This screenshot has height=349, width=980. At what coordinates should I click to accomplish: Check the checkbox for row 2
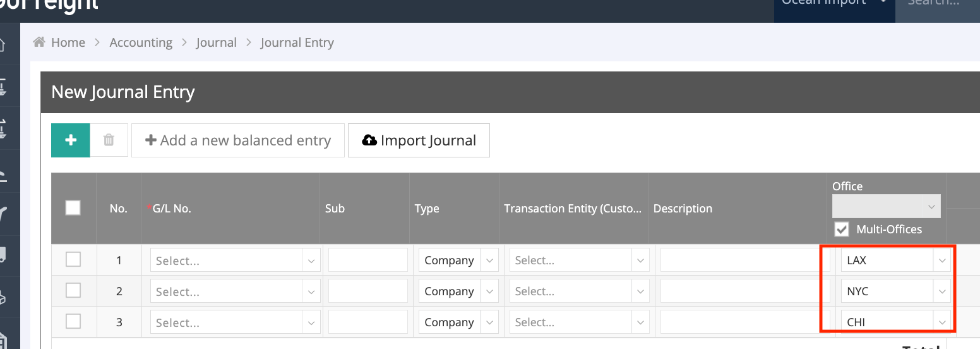[x=73, y=291]
